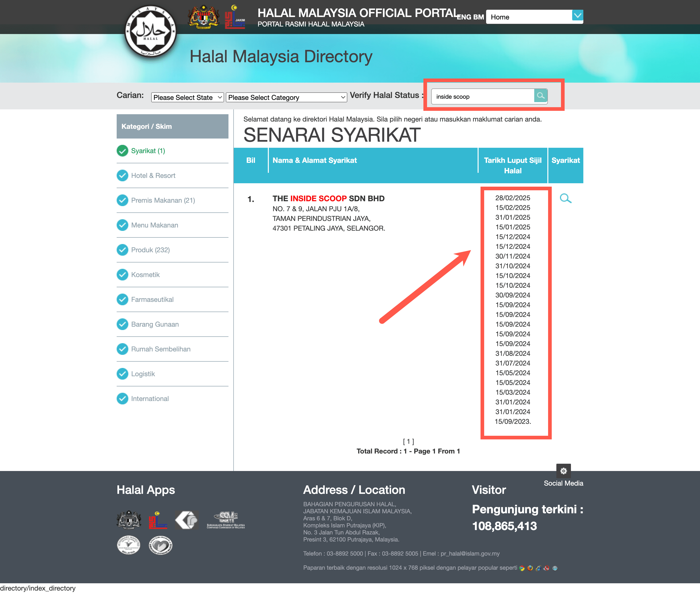Click the Verify Halal Status search field
Viewport: 700px width, 593px height.
[x=483, y=96]
